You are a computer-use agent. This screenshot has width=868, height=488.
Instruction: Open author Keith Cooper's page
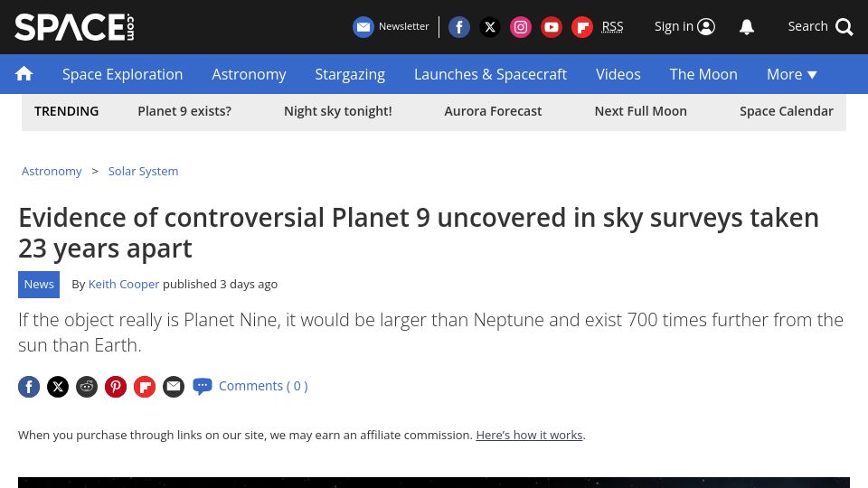124,285
